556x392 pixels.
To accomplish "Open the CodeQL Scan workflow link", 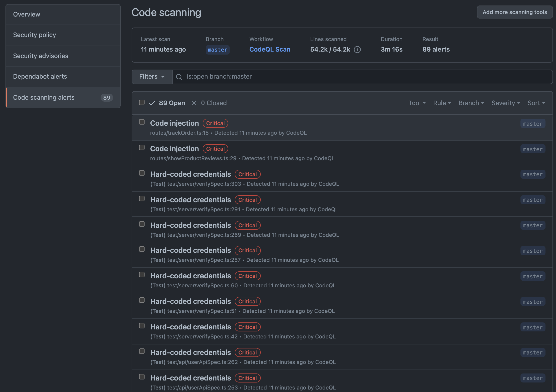I will pyautogui.click(x=270, y=49).
